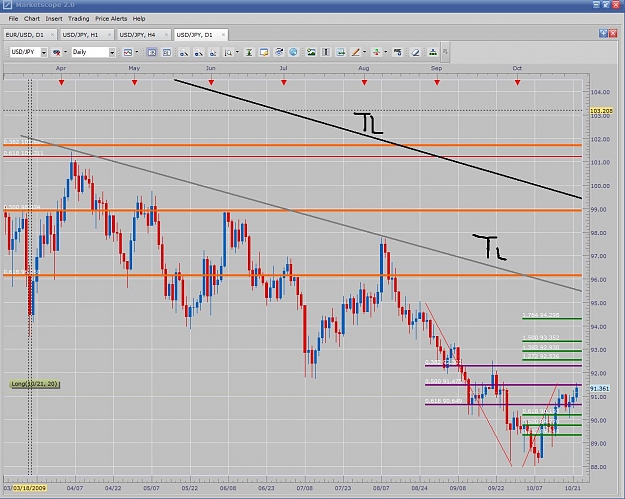
Task: Close the USD/JPY, H1 tab
Action: (x=109, y=35)
